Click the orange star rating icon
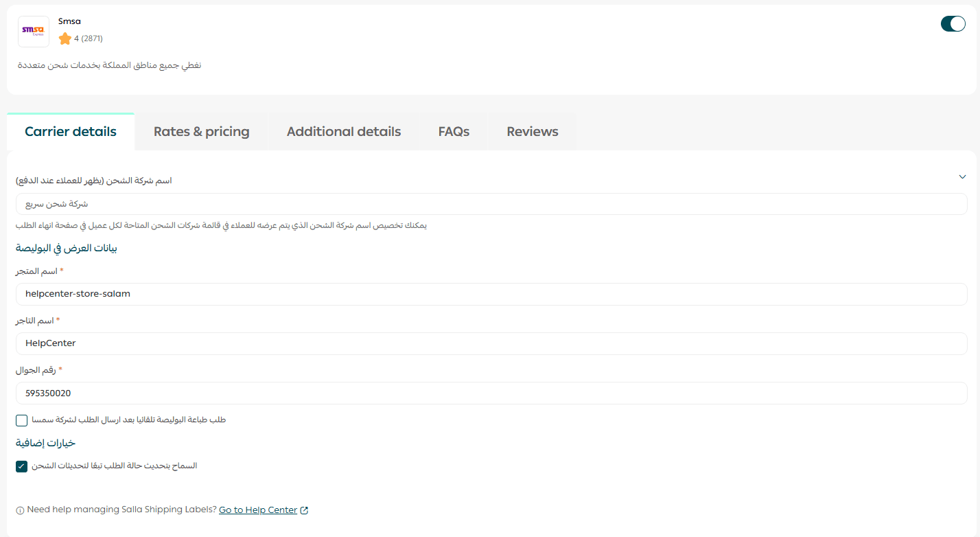980x537 pixels. point(65,38)
